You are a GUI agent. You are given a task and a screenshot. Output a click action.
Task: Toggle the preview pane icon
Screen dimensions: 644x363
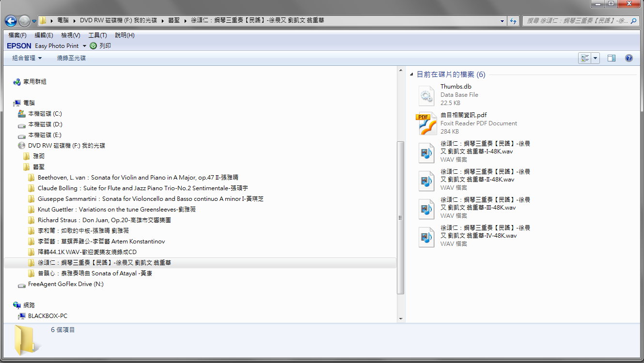(x=612, y=58)
